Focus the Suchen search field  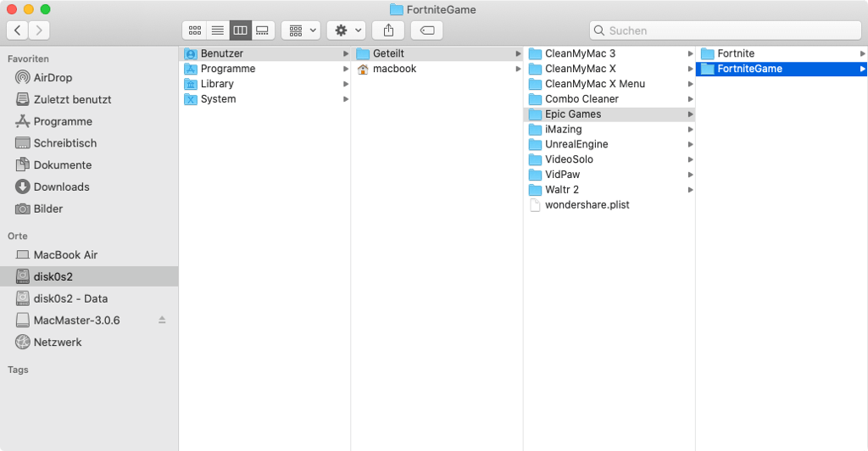[x=726, y=31]
